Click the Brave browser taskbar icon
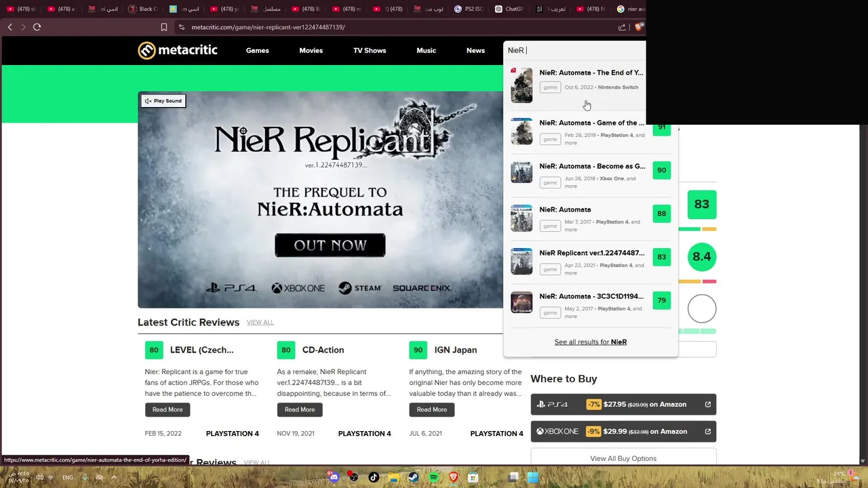The image size is (868, 488). [454, 477]
